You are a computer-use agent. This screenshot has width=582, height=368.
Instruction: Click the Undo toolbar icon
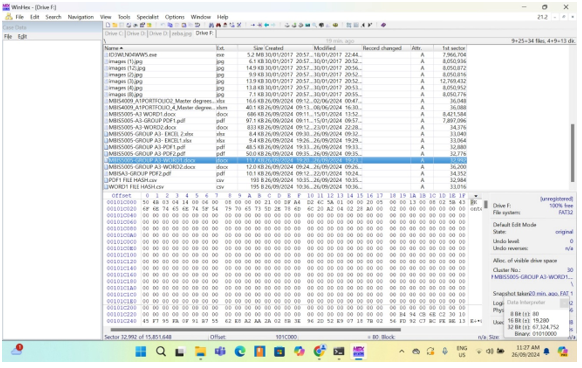pyautogui.click(x=163, y=25)
